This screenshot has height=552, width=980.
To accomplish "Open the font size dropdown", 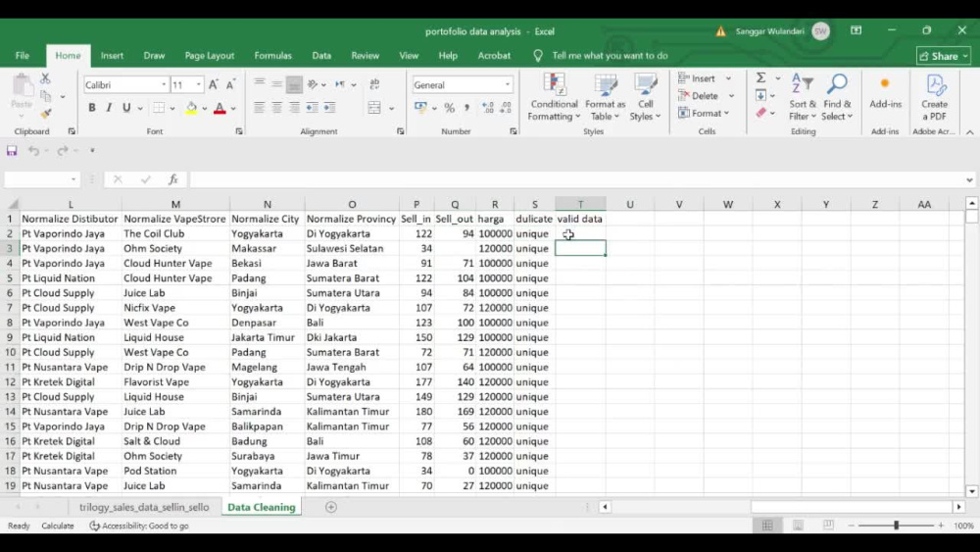I will [199, 85].
